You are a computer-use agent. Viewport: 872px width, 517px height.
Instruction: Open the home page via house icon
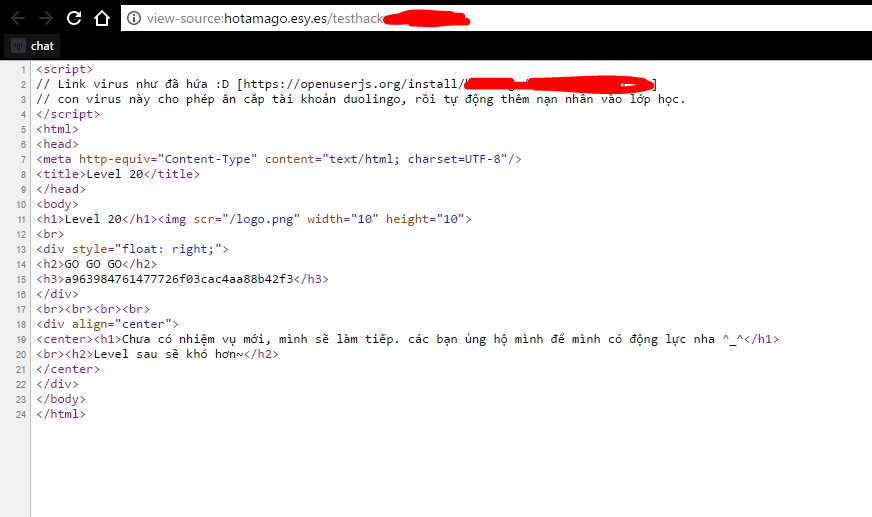pyautogui.click(x=102, y=18)
